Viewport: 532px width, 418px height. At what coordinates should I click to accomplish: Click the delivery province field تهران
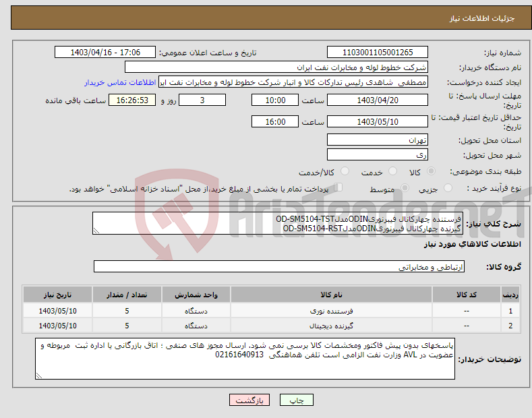pos(378,140)
